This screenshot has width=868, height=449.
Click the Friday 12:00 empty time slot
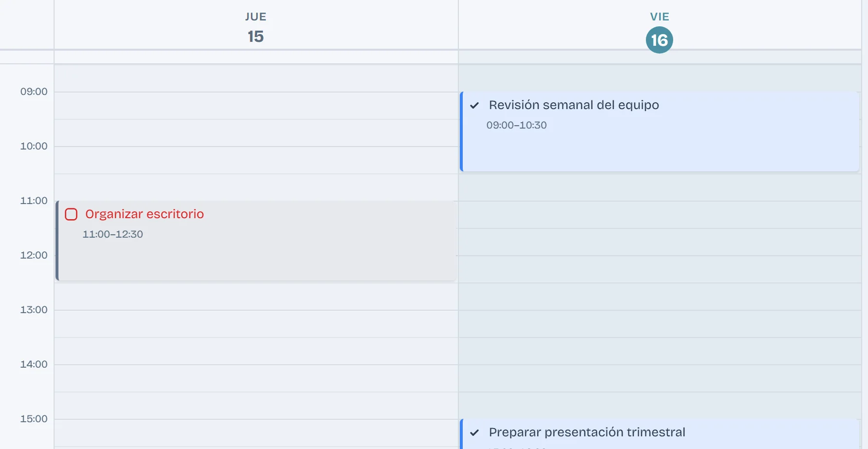(660, 269)
